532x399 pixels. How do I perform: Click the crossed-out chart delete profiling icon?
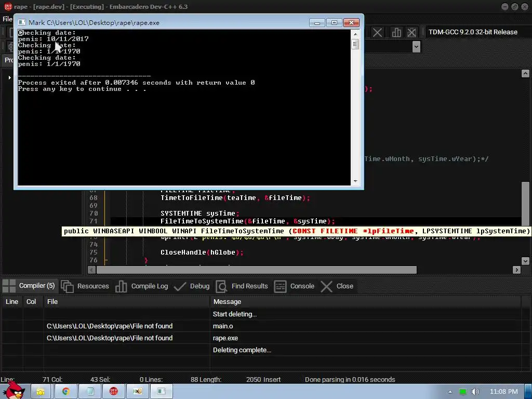click(x=411, y=33)
